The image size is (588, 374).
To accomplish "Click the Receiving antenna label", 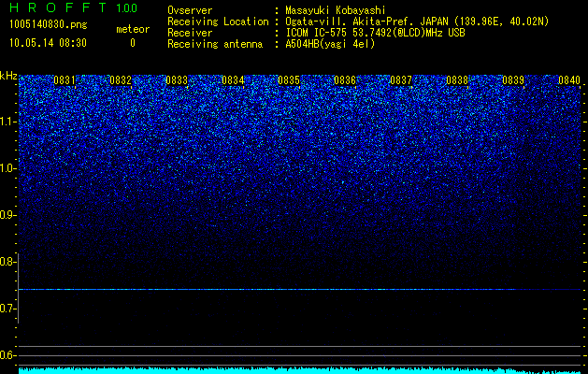I will [215, 44].
